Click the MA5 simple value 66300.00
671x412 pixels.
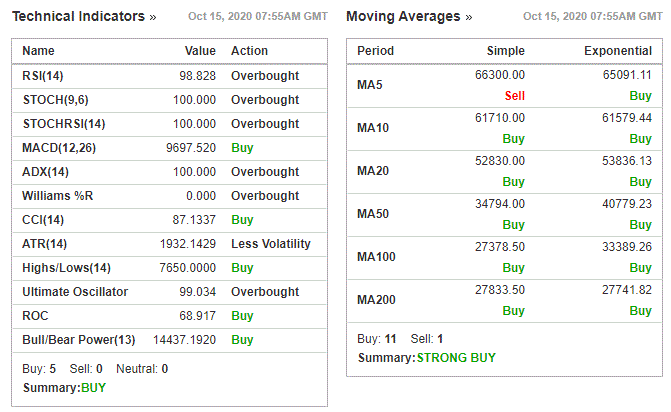(x=500, y=75)
